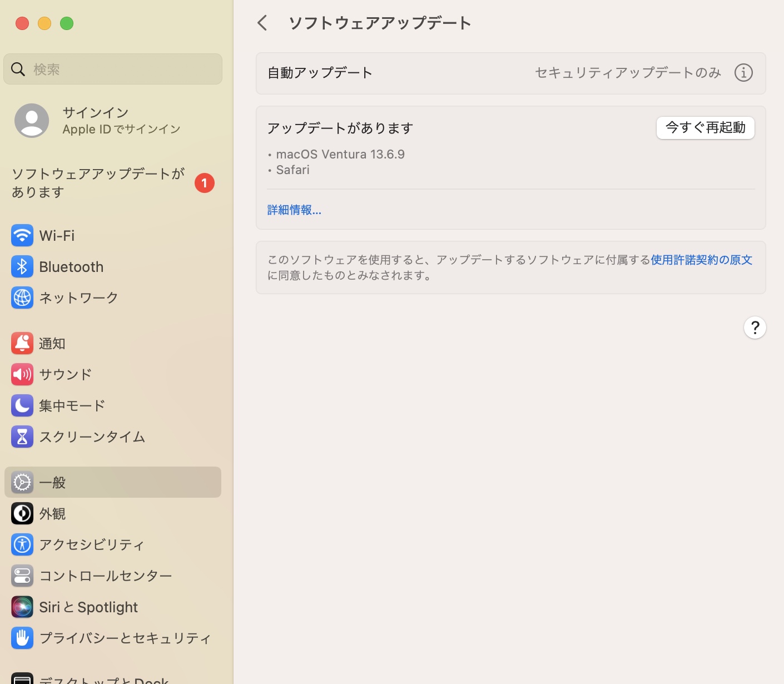
Task: Click the user avatar icon
Action: (32, 121)
